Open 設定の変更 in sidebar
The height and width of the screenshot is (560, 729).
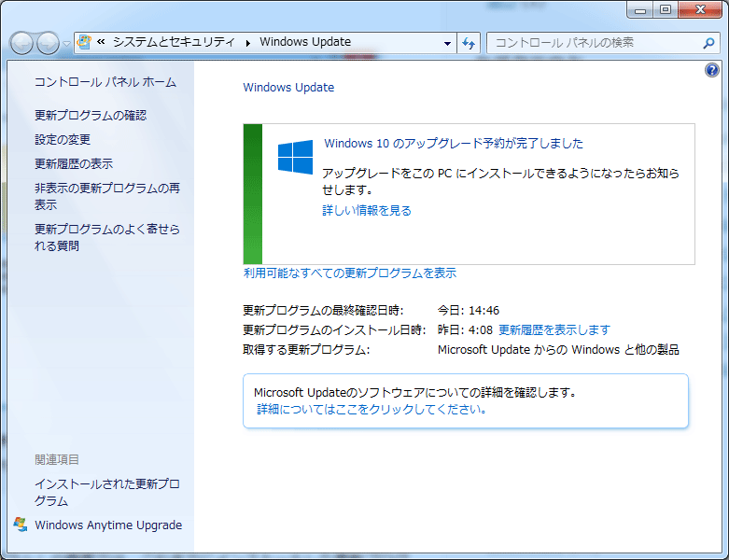coord(63,139)
